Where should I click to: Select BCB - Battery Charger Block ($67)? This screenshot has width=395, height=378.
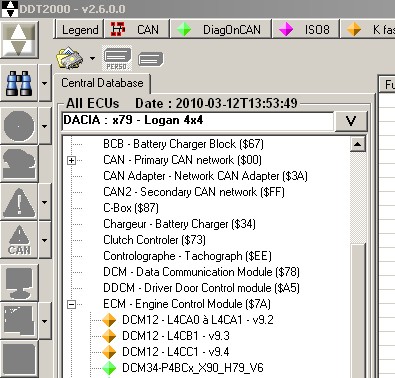tap(183, 144)
